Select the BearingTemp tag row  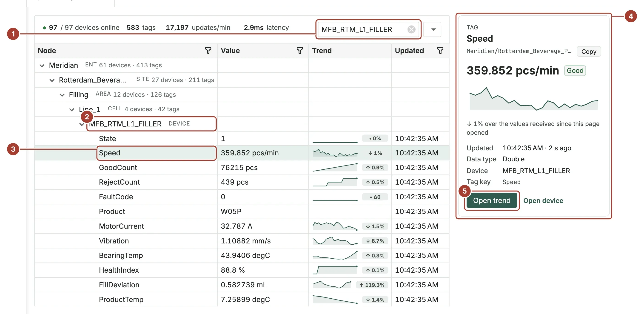click(242, 255)
